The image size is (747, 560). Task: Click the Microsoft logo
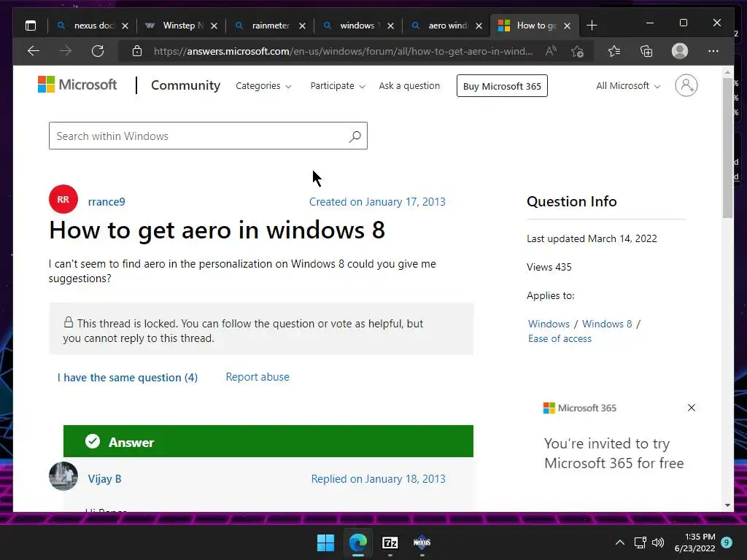[x=77, y=85]
